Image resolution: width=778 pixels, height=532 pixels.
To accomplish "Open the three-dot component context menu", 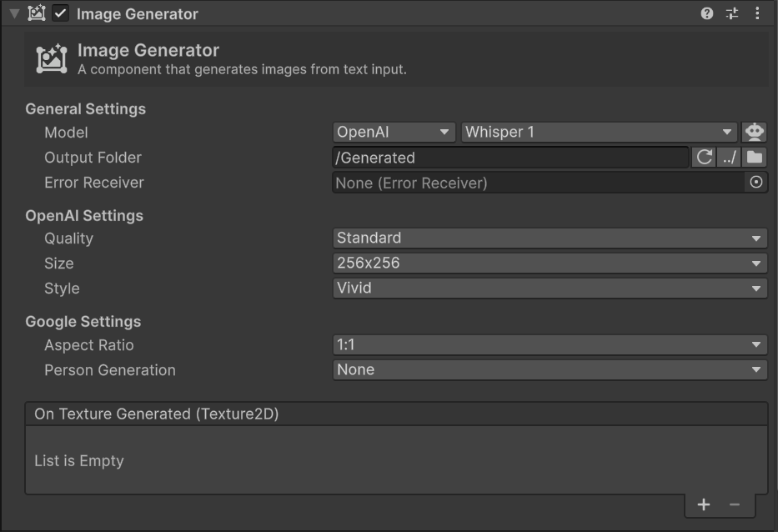I will pos(757,13).
